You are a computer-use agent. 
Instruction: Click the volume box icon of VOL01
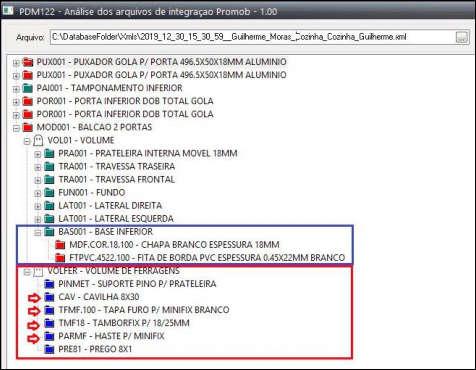click(x=38, y=140)
